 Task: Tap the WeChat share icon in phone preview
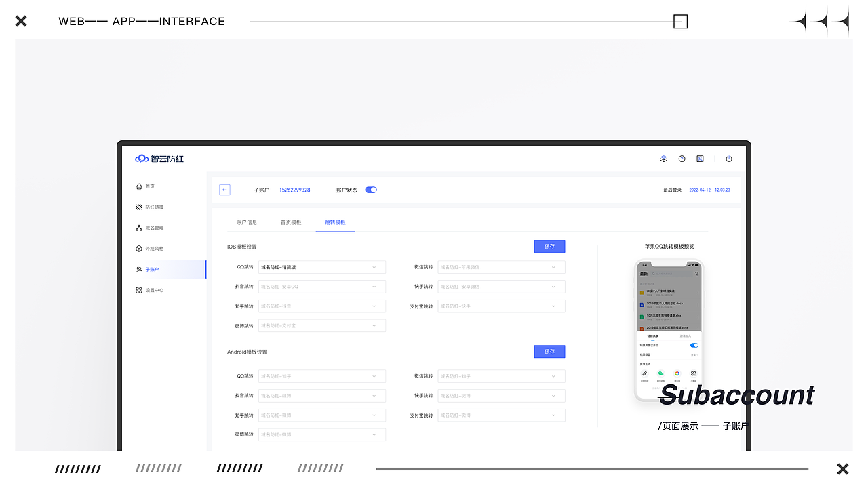660,374
